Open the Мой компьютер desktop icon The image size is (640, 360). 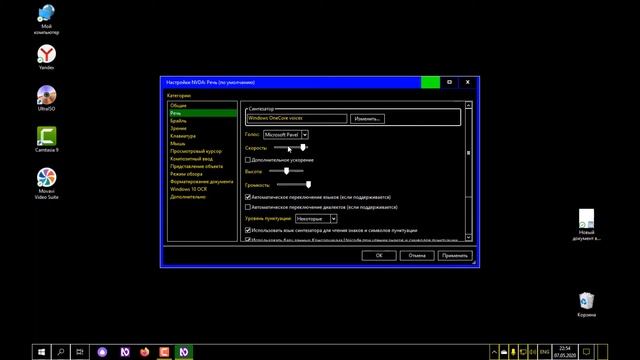pyautogui.click(x=46, y=19)
